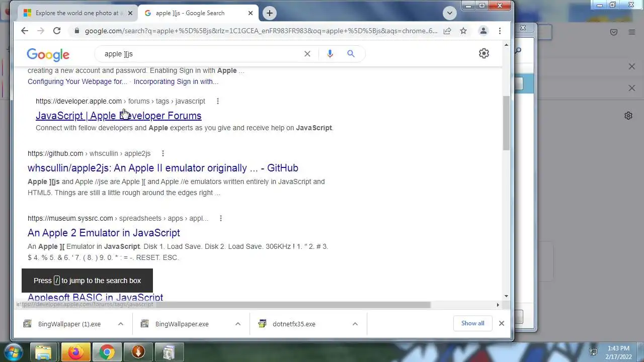Open the Windows Start menu

pos(13,352)
